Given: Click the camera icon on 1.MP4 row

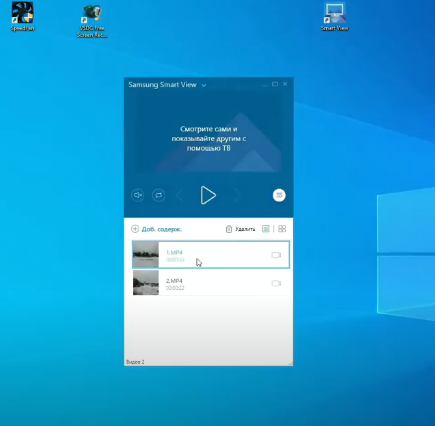Looking at the screenshot, I should coord(276,255).
